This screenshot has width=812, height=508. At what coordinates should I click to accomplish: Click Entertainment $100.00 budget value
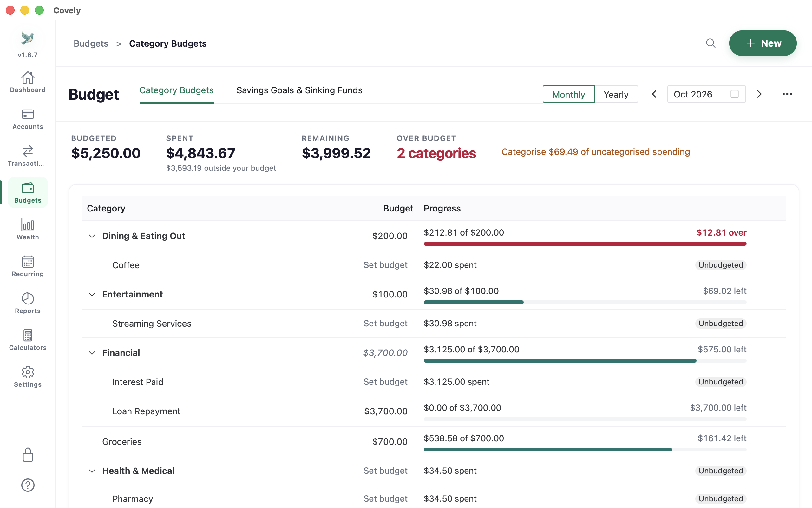(390, 294)
